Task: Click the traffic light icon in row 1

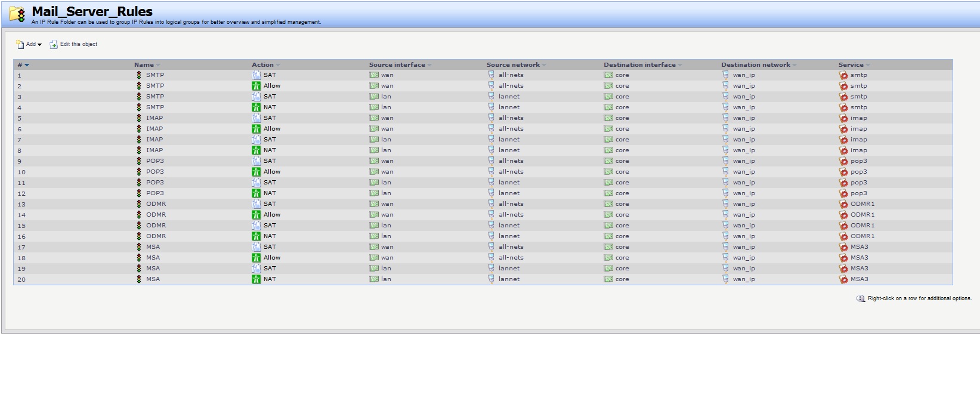Action: 139,75
